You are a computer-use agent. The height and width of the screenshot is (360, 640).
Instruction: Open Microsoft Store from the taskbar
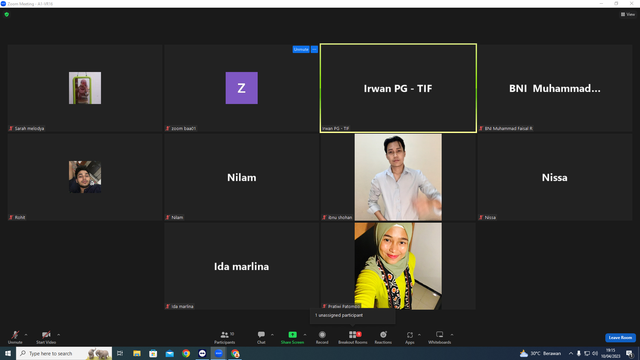coord(153,353)
